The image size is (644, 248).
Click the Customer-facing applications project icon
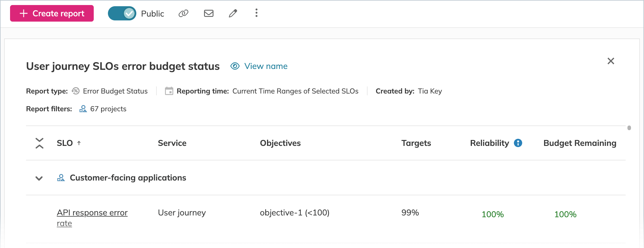(61, 178)
